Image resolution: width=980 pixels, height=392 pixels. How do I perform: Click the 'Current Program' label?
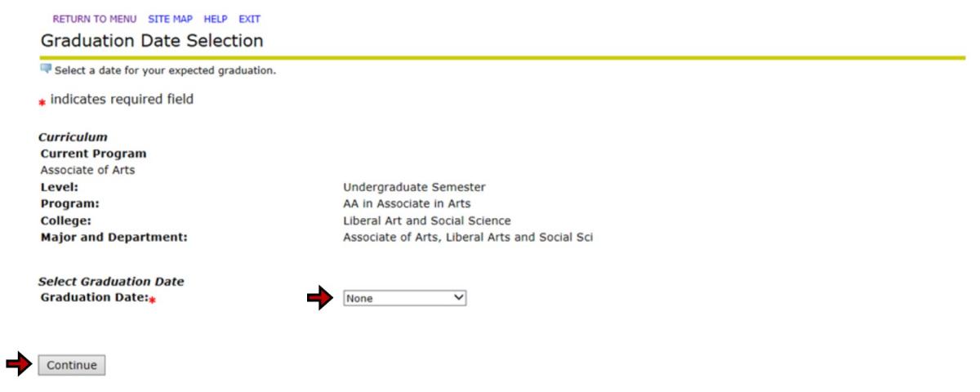[x=93, y=154]
